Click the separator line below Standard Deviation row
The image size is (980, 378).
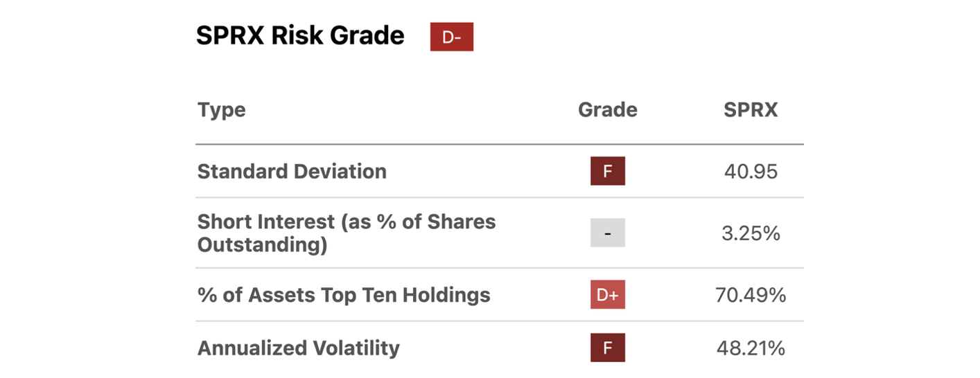point(499,197)
